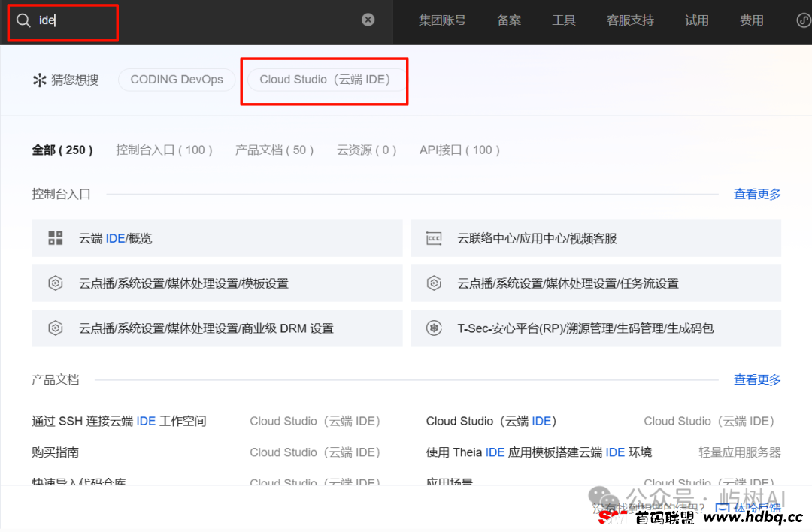
Task: Click the icon beside T-Sec-安心平台(RP) entry
Action: 434,328
